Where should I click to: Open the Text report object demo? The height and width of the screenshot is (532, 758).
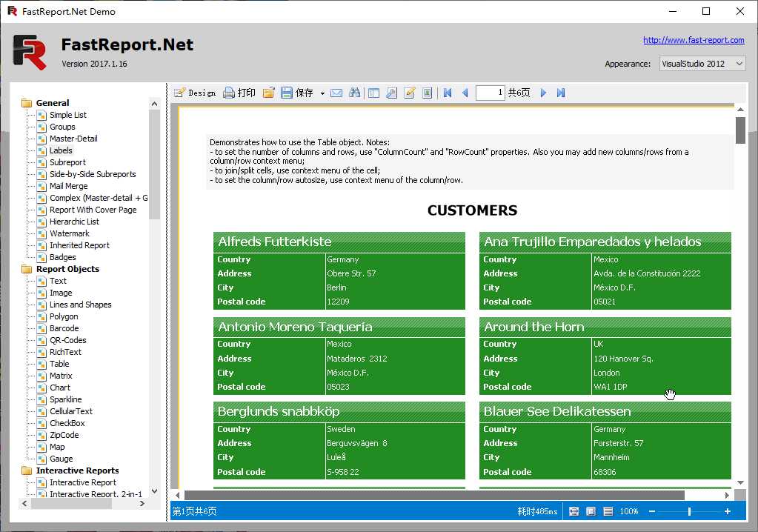pyautogui.click(x=58, y=281)
